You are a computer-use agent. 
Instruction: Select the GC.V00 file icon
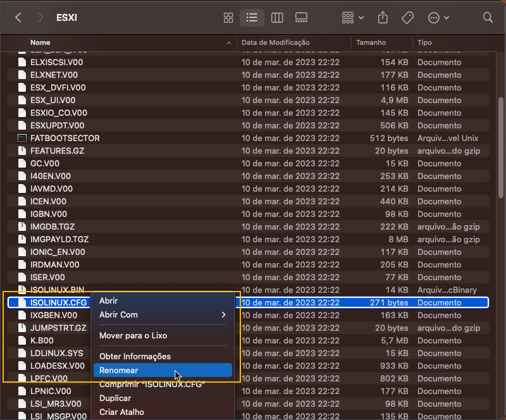click(22, 163)
